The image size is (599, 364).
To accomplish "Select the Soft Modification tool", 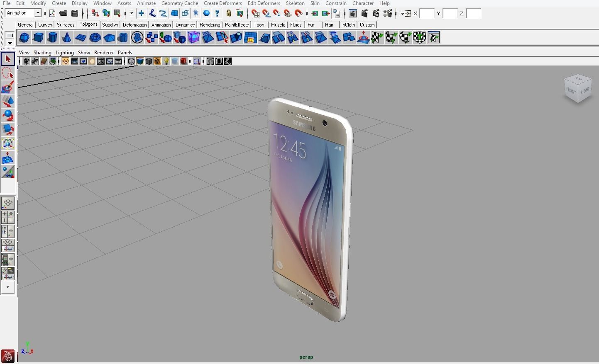I will 8,158.
